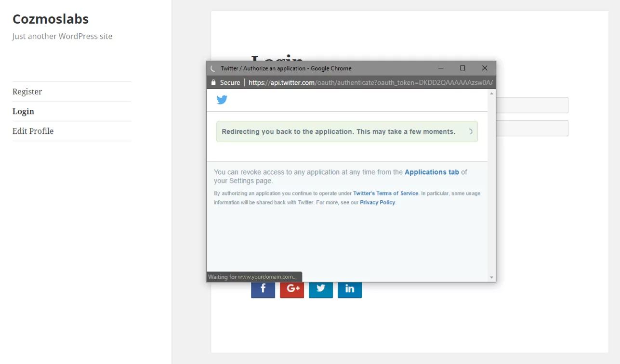Click popup scrollbar up arrow

point(491,93)
